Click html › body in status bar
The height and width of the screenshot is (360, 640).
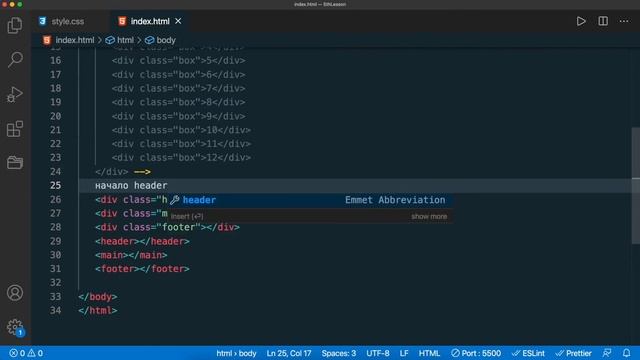coord(236,353)
